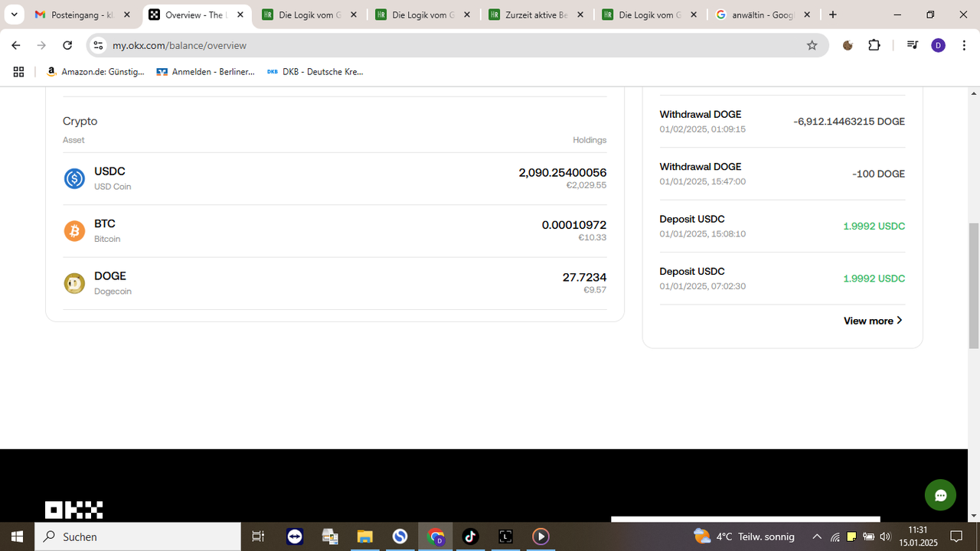Image resolution: width=980 pixels, height=551 pixels.
Task: Switch to Zurzeit aktive Be tab
Action: tap(537, 15)
